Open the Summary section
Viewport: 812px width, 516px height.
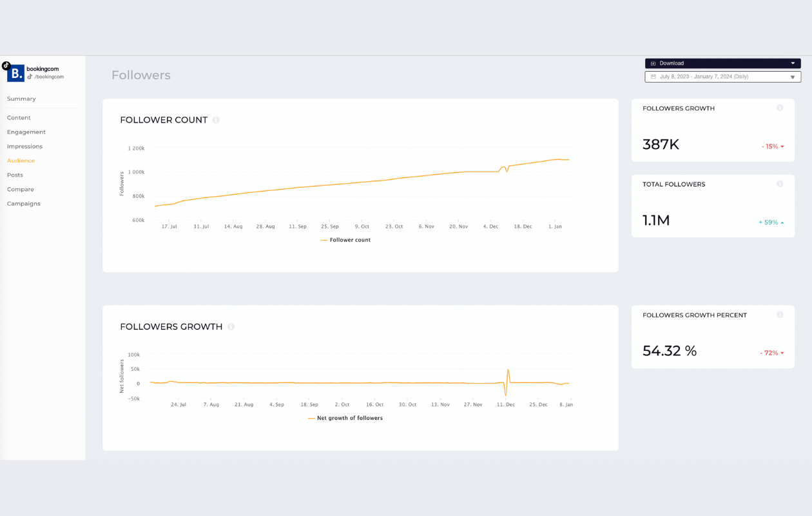[21, 99]
